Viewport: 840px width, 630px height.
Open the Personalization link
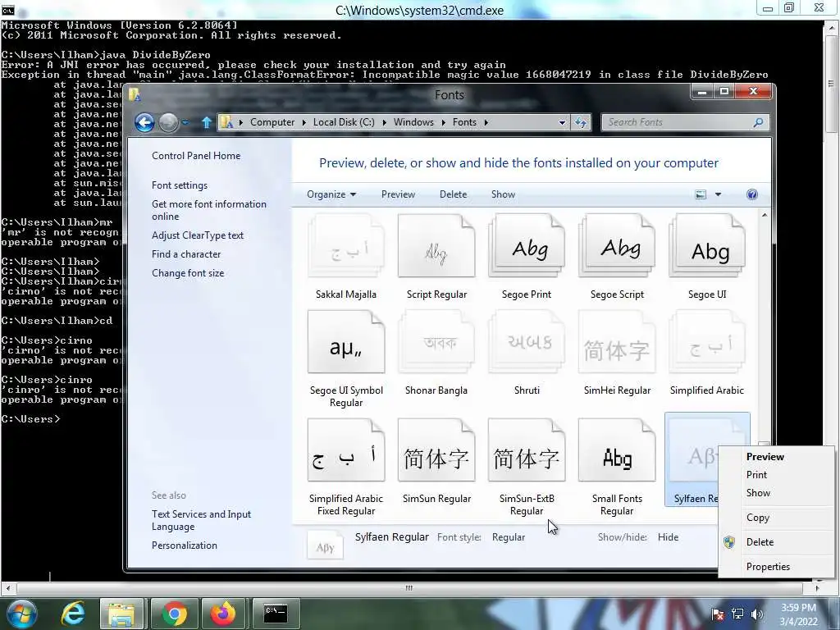point(185,546)
